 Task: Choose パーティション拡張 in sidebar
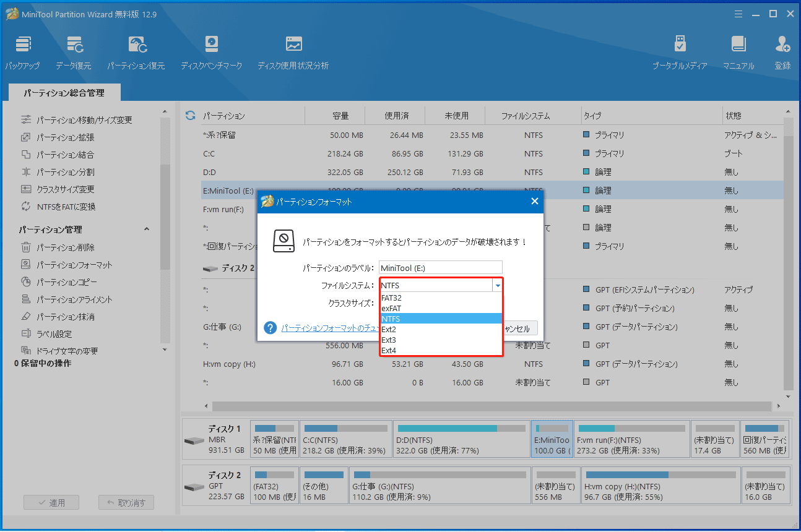pos(58,137)
